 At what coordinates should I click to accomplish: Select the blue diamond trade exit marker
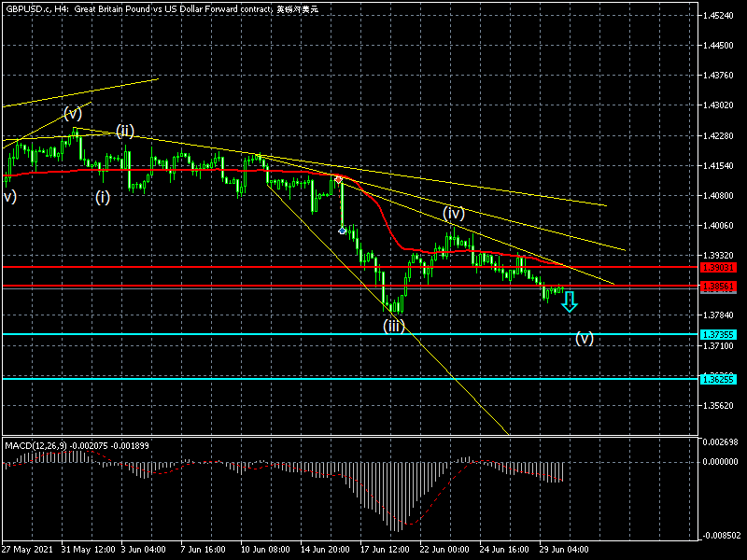coord(342,231)
